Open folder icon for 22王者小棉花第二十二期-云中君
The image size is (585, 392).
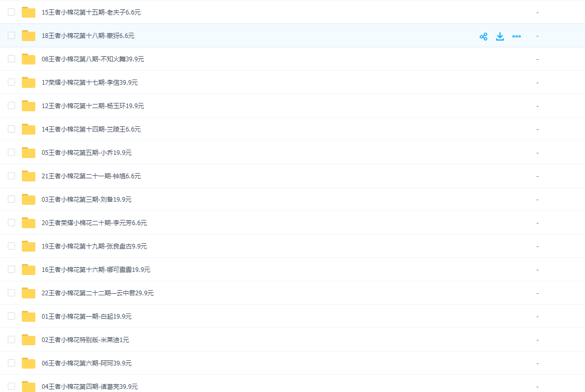pos(29,293)
